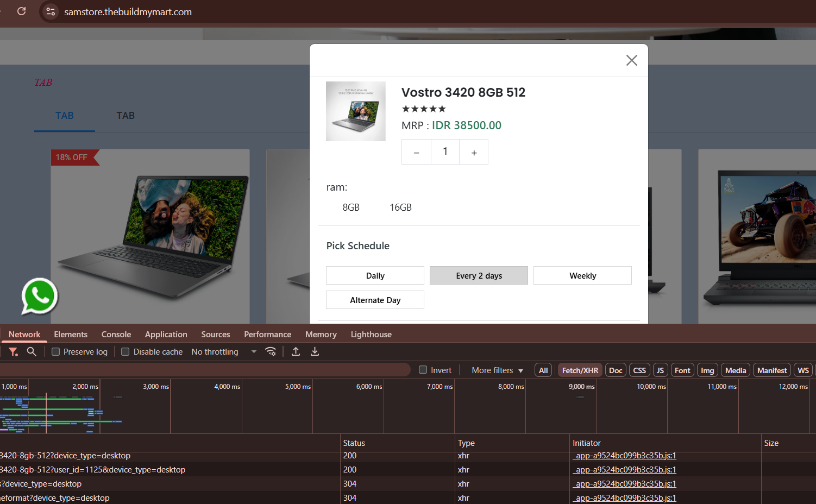This screenshot has width=816, height=504.
Task: Click the quantity field showing 1
Action: [445, 152]
